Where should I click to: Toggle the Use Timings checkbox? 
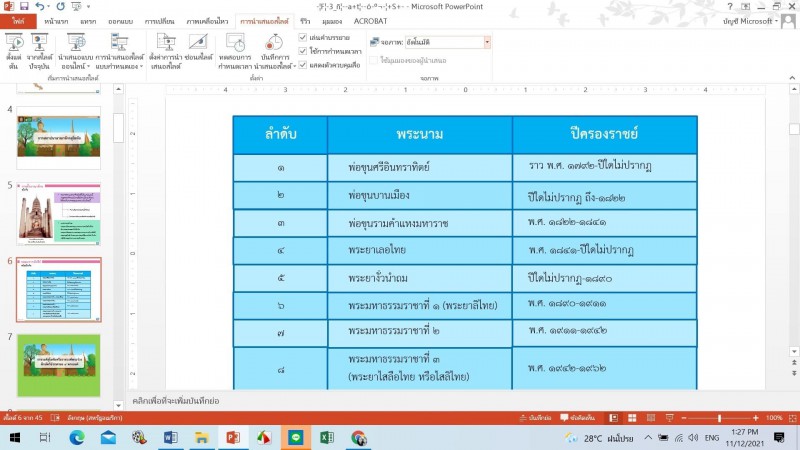303,51
